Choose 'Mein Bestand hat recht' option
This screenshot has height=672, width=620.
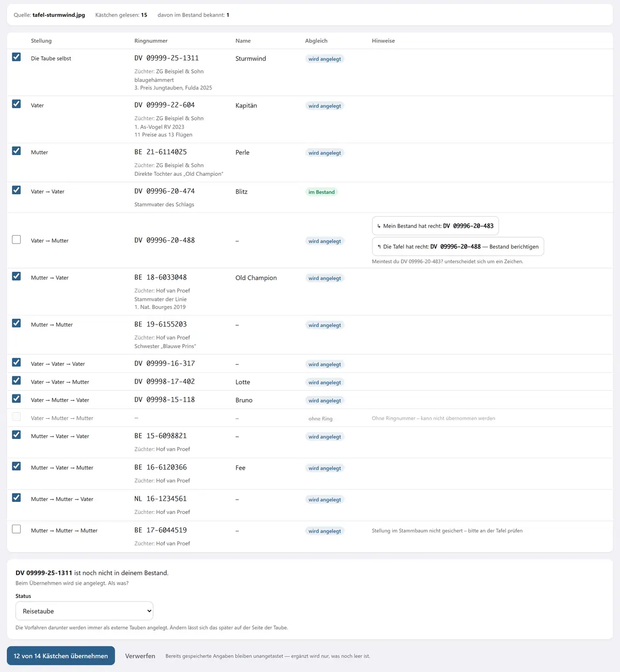[x=436, y=226]
